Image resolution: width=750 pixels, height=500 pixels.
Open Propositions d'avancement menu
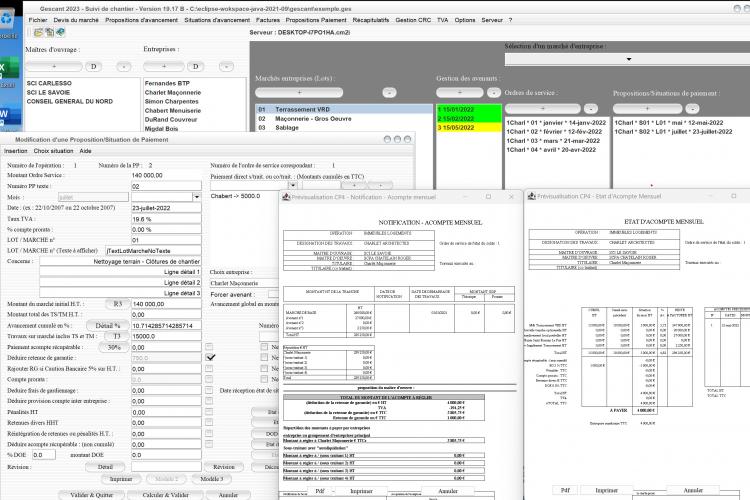click(x=141, y=20)
